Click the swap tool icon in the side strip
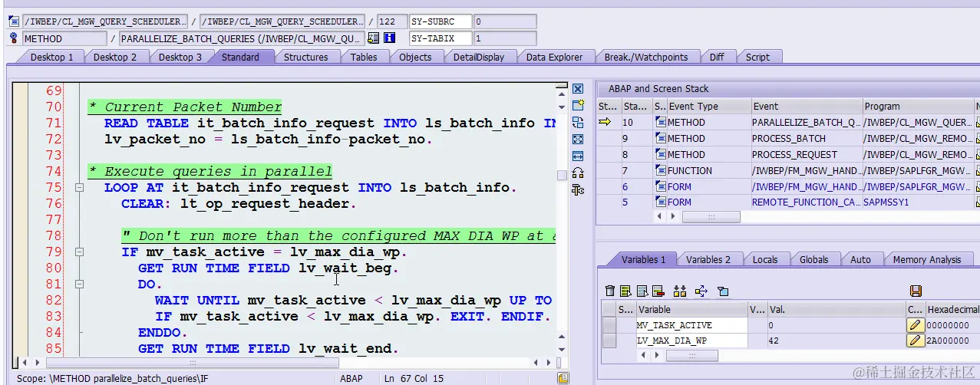 click(578, 123)
